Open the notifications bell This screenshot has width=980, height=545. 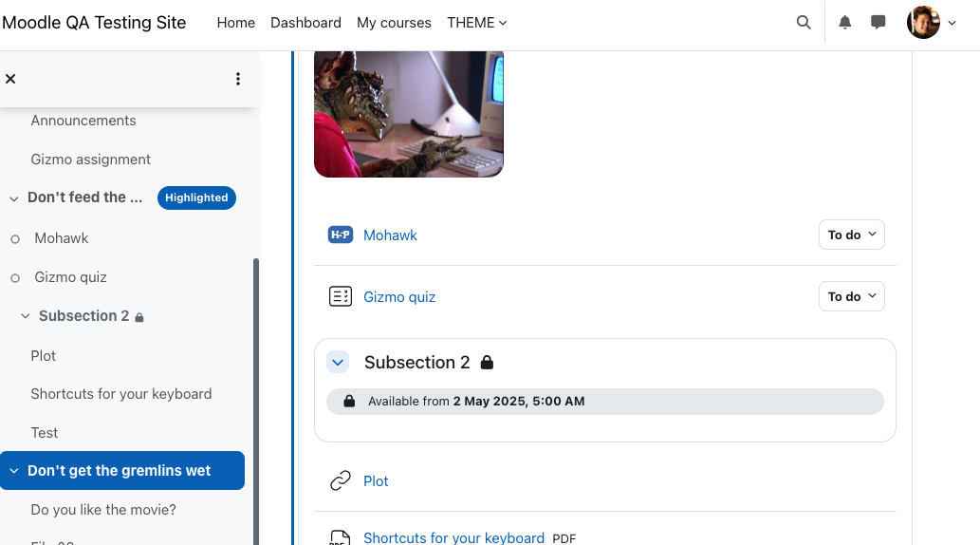(x=845, y=23)
